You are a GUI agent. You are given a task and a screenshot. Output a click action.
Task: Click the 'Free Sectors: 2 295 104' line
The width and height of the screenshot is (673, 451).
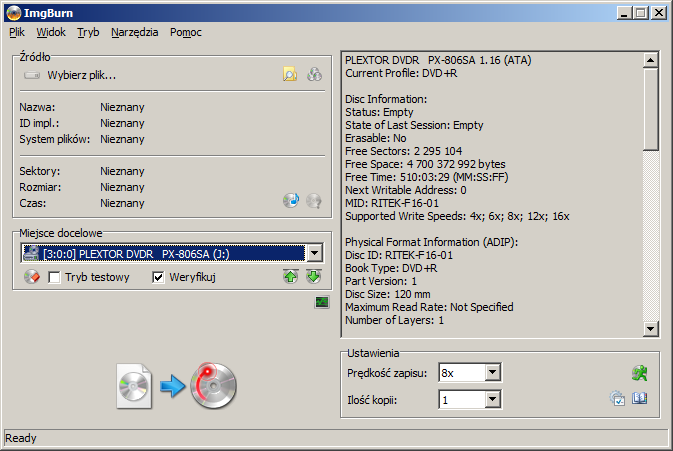pyautogui.click(x=403, y=151)
